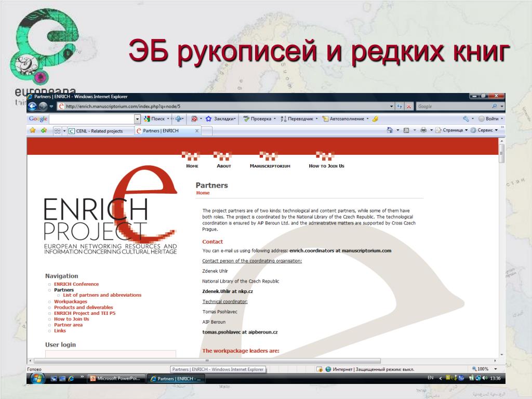Expand the address bar history dropdown
The image size is (532, 399).
pyautogui.click(x=392, y=107)
